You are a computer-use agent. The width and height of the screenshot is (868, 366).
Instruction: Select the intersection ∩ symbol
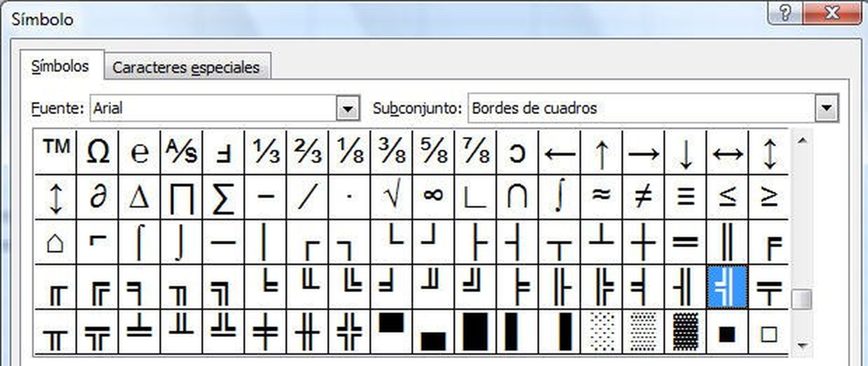pos(517,197)
